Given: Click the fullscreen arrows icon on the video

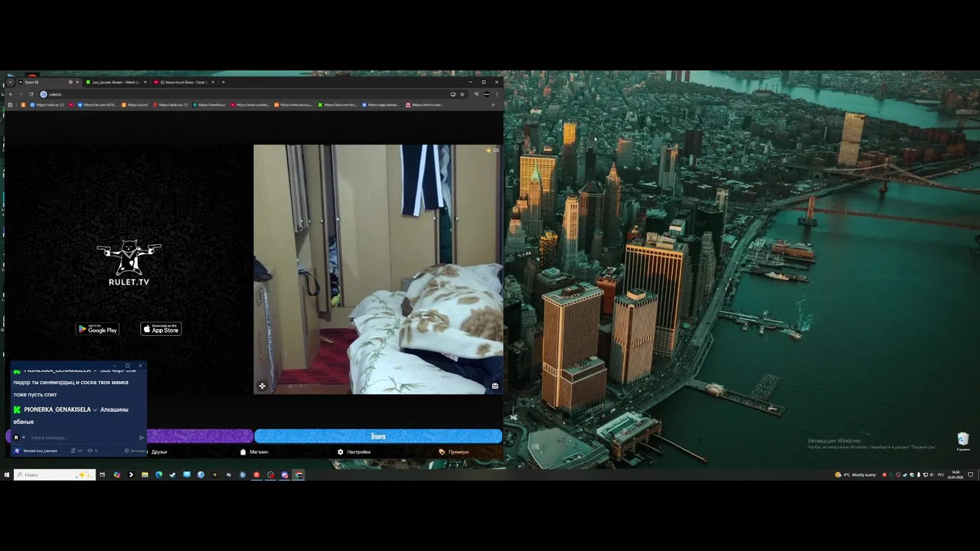Looking at the screenshot, I should pos(262,386).
